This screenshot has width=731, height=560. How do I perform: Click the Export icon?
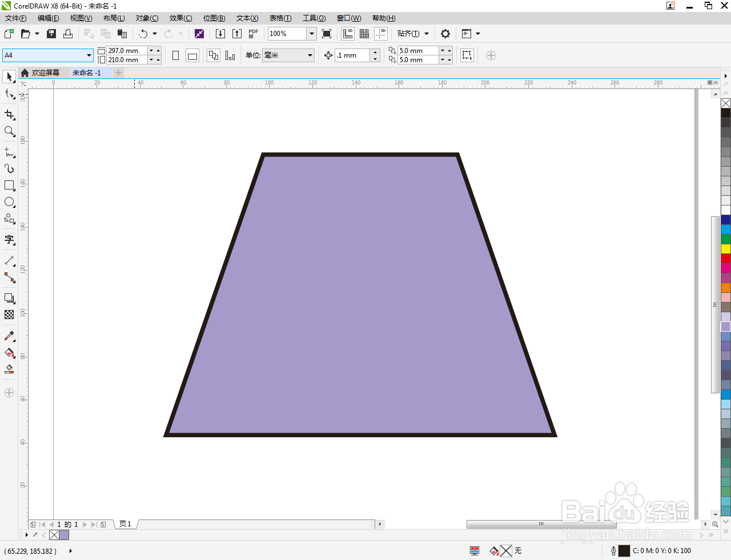pyautogui.click(x=237, y=34)
